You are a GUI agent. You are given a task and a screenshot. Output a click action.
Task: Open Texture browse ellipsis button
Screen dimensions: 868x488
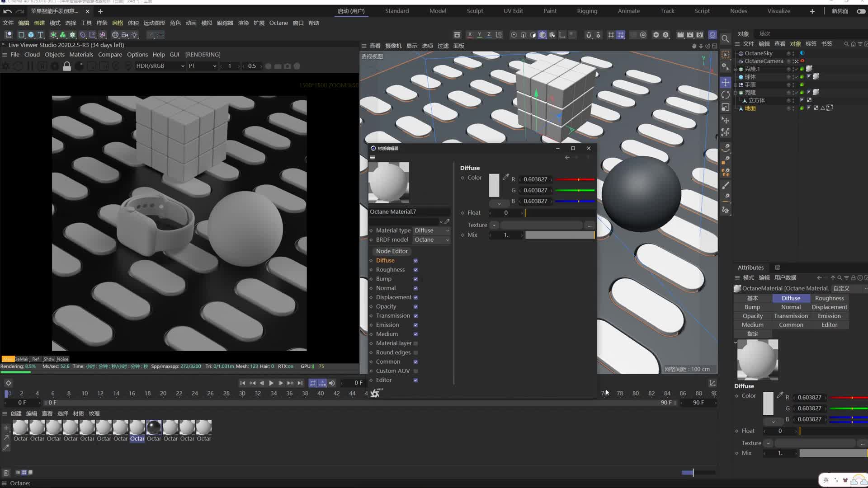point(590,225)
